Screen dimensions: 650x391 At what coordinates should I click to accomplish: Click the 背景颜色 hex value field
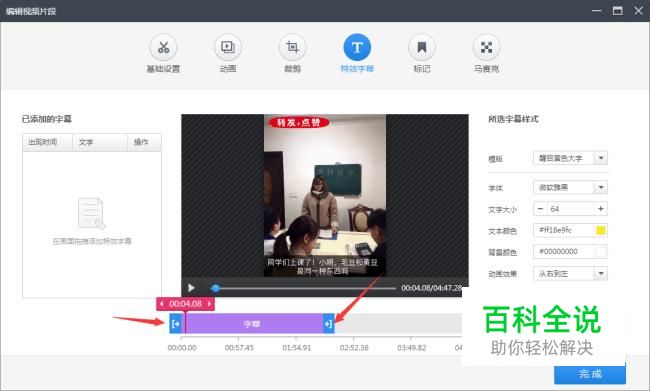tap(564, 252)
